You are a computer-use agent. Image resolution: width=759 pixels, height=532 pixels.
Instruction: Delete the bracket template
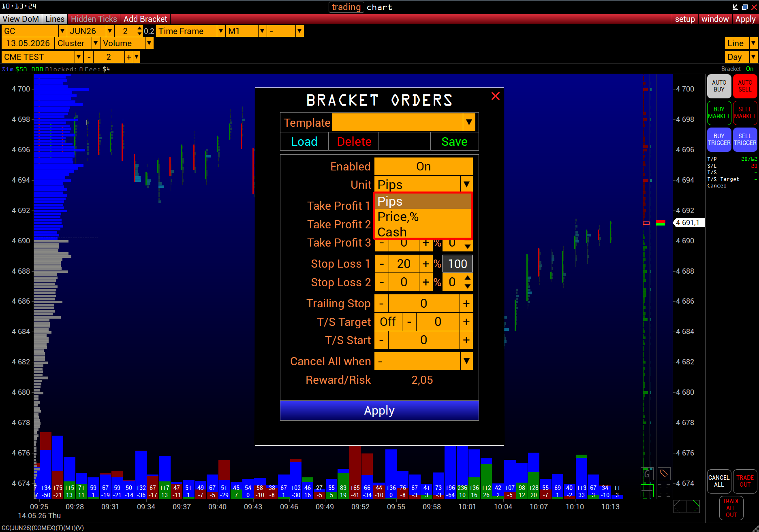pyautogui.click(x=354, y=142)
